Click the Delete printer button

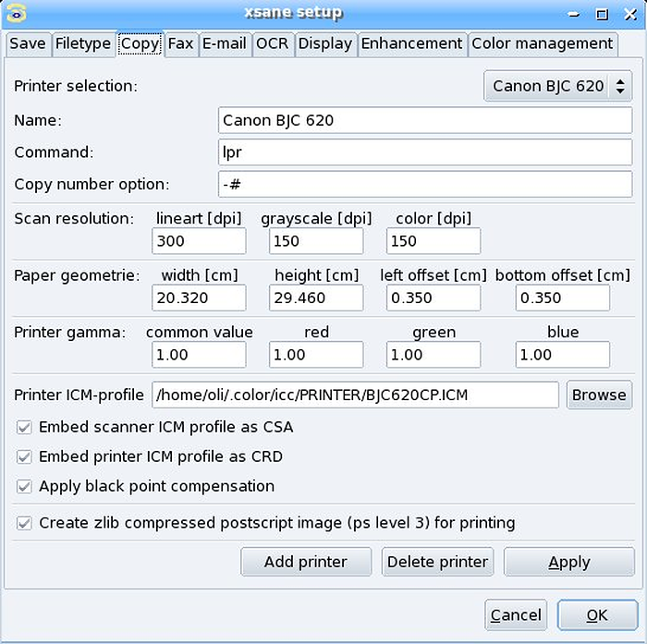[x=437, y=562]
